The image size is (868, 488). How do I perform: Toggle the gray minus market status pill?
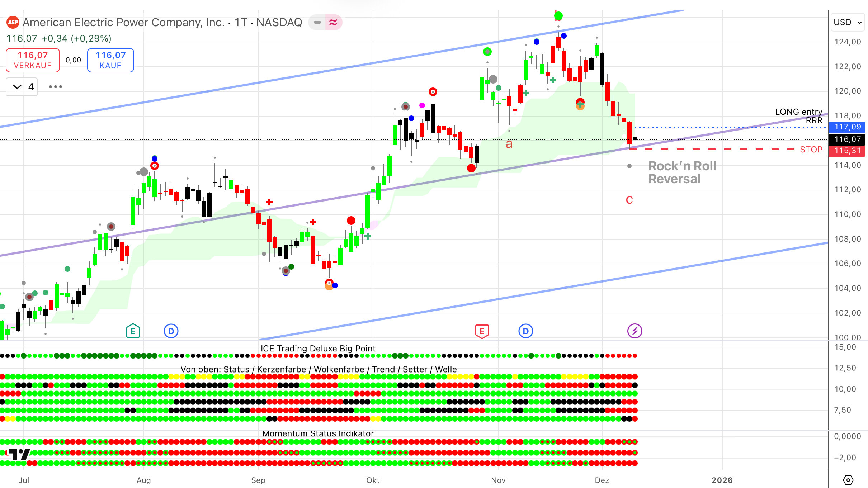click(317, 22)
